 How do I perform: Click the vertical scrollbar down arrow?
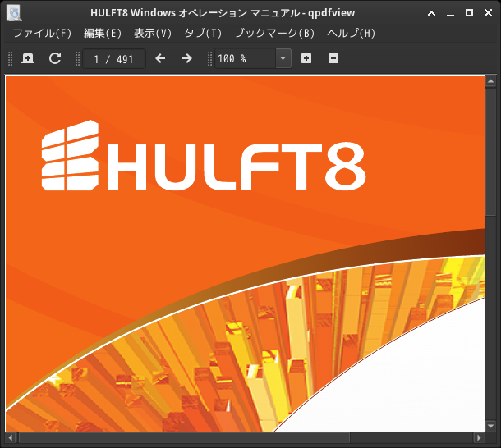[490, 423]
